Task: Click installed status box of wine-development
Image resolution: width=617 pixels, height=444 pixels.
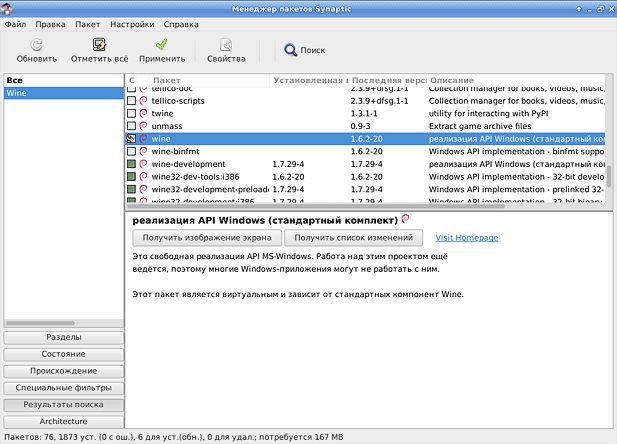Action: [131, 164]
